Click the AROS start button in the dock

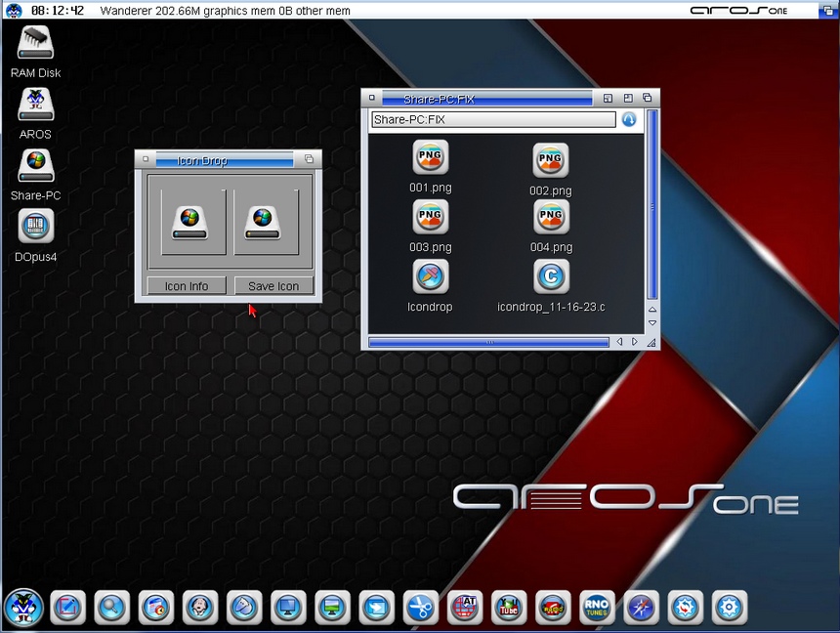(22, 608)
